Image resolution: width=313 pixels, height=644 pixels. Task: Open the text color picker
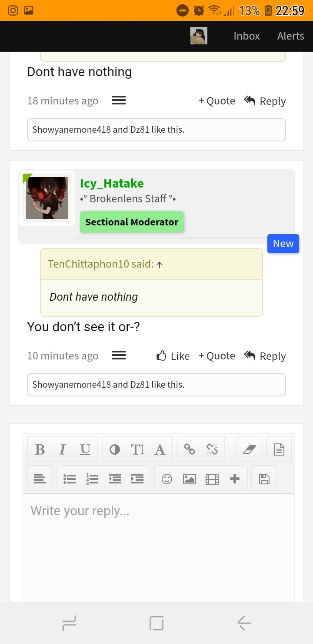(115, 449)
